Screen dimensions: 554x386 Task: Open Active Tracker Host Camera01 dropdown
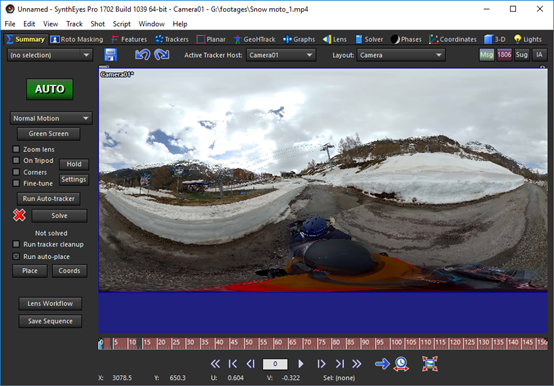coord(281,55)
